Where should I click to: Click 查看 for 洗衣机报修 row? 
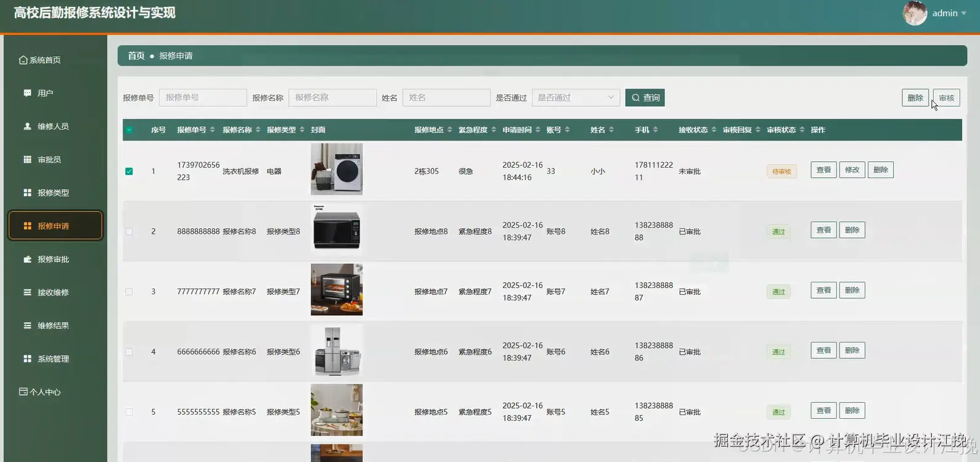(x=823, y=170)
